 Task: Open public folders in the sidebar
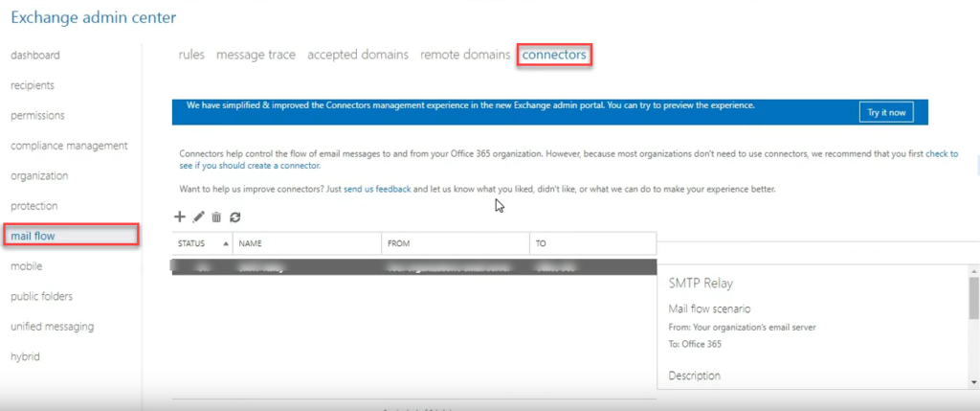click(x=42, y=296)
